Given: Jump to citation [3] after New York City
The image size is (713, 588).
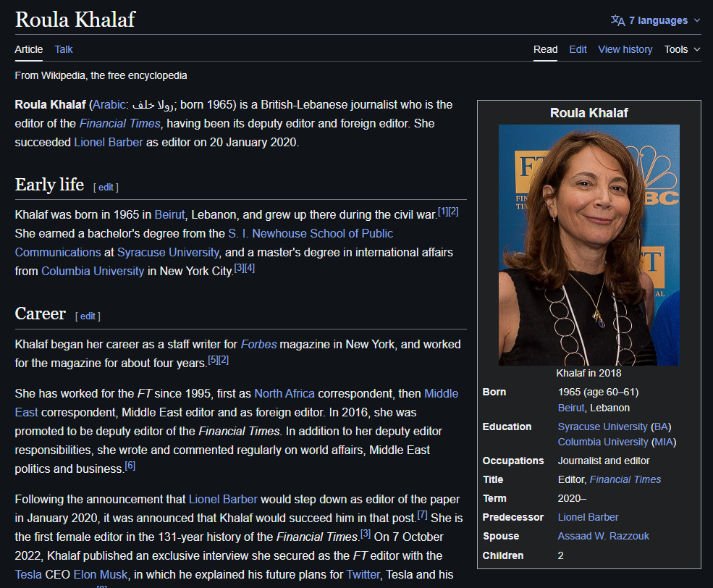Looking at the screenshot, I should (x=239, y=268).
